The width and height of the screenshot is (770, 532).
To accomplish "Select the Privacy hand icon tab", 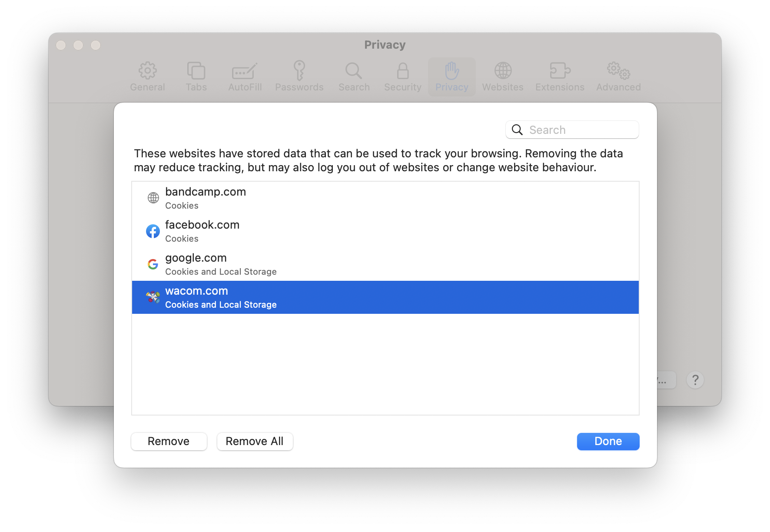I will point(451,76).
